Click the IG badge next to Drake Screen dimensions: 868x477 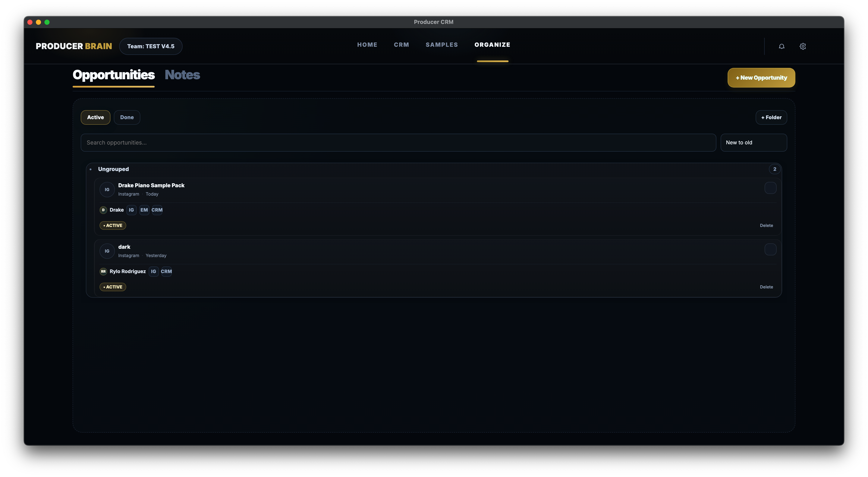point(131,210)
